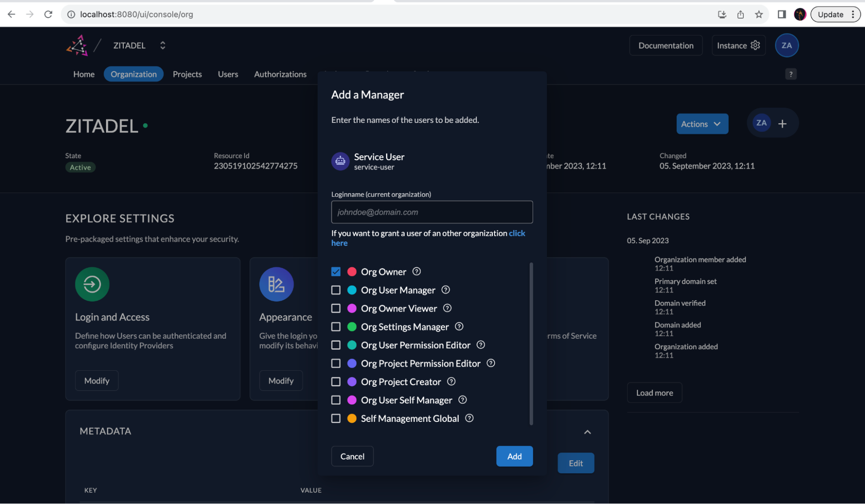Click the ZA user avatar icon top right

787,45
